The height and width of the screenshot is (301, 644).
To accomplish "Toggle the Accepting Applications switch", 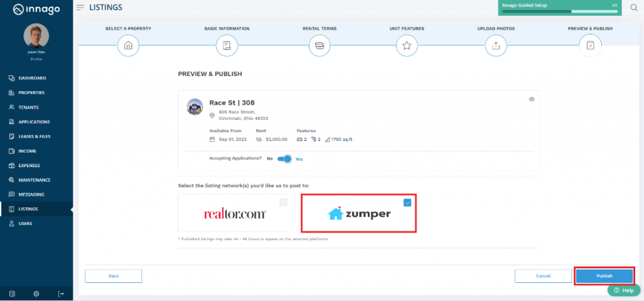I will pyautogui.click(x=284, y=159).
